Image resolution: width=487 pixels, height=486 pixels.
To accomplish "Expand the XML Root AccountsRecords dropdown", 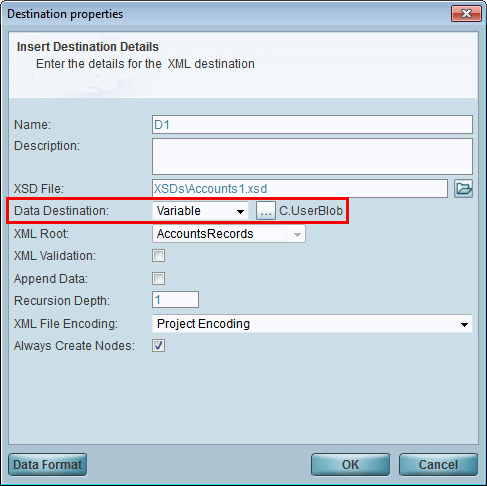I will click(x=229, y=234).
